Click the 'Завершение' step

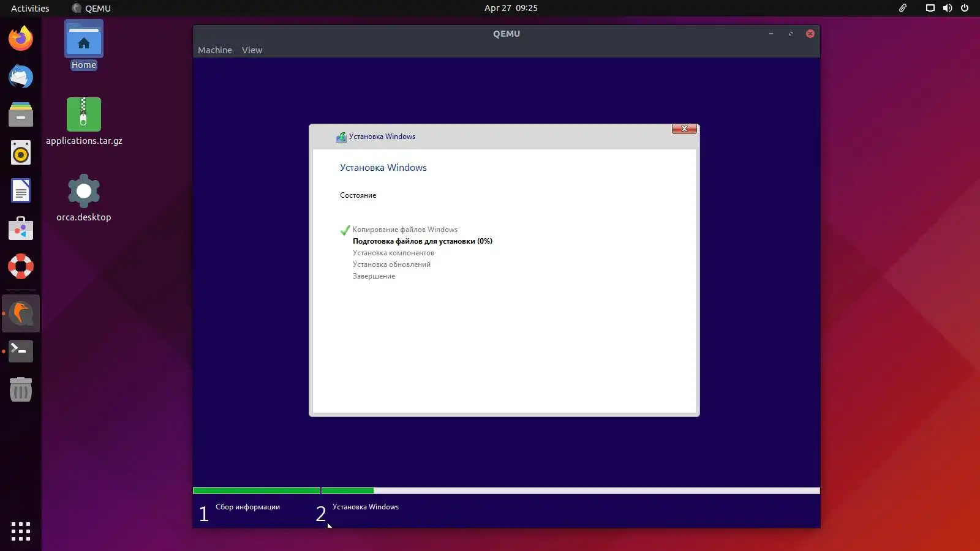pyautogui.click(x=374, y=276)
